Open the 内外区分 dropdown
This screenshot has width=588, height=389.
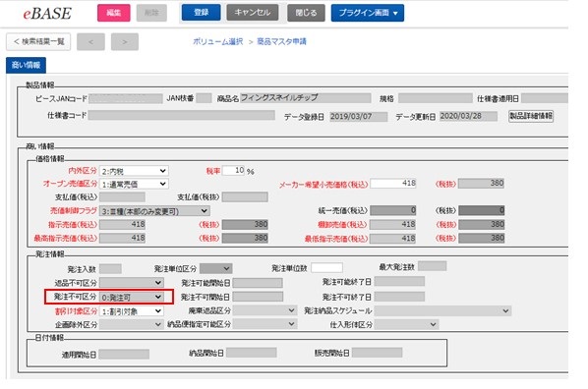point(134,171)
